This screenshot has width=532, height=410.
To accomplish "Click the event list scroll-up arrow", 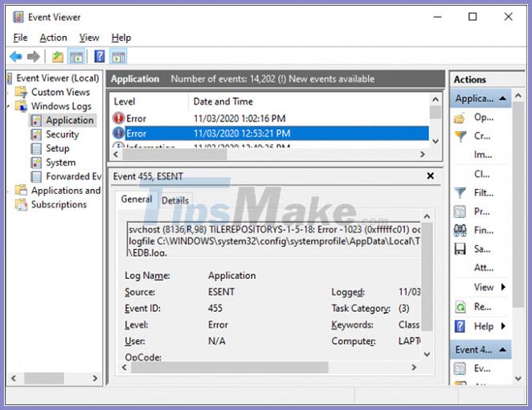I will 436,100.
